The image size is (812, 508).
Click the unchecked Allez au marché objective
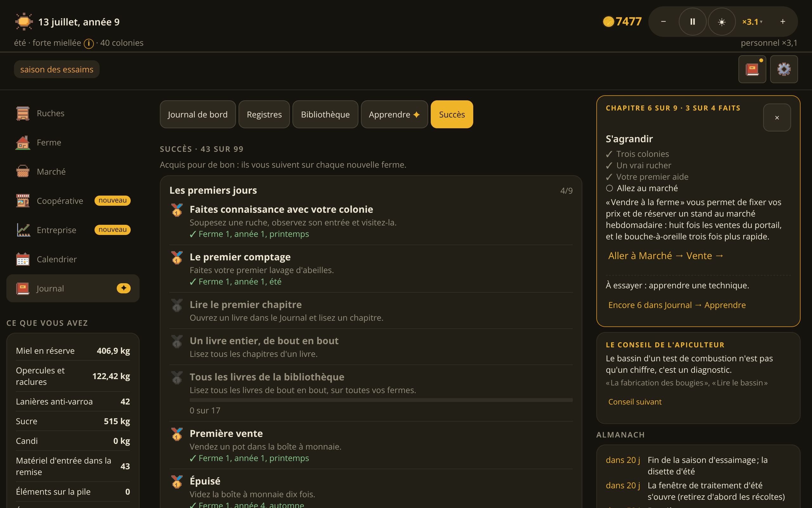point(642,188)
